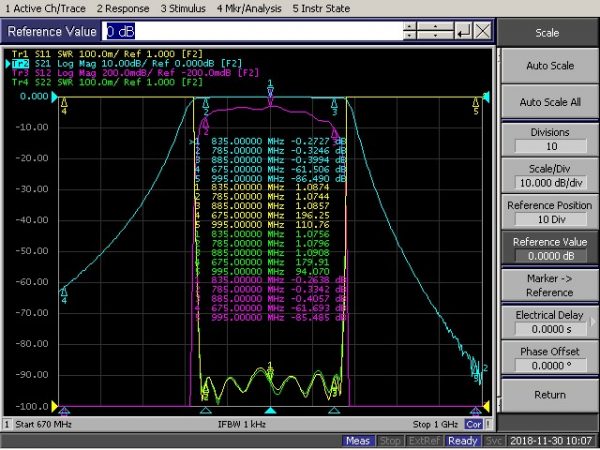Click the Meas status indicator

(357, 441)
